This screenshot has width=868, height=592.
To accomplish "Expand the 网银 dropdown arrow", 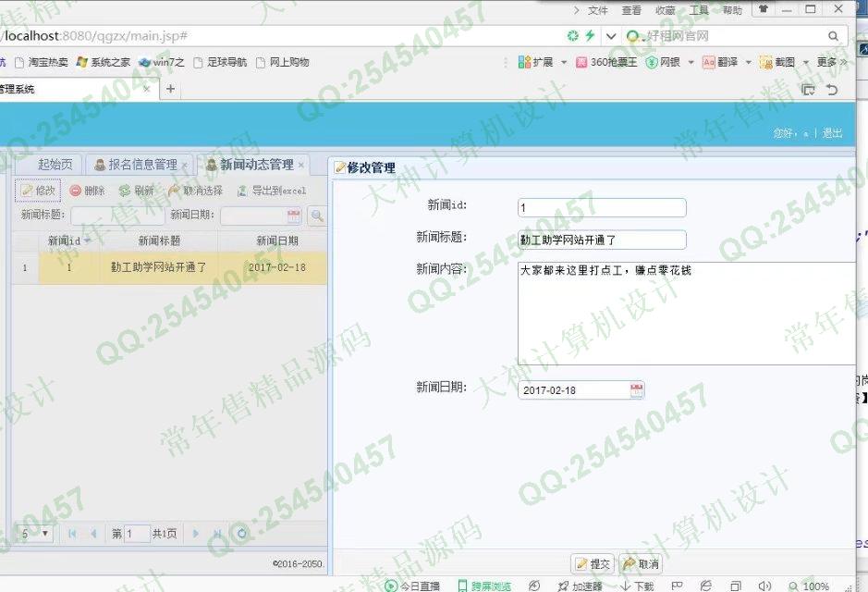I will click(x=691, y=62).
